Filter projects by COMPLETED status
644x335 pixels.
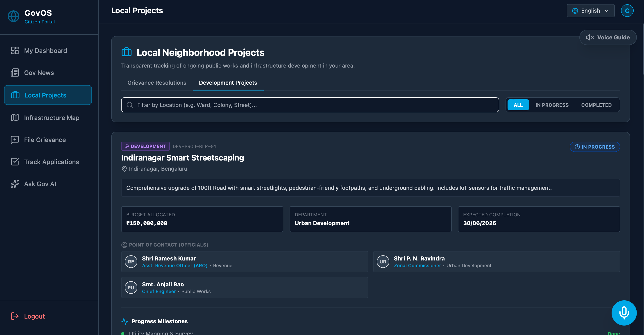596,105
